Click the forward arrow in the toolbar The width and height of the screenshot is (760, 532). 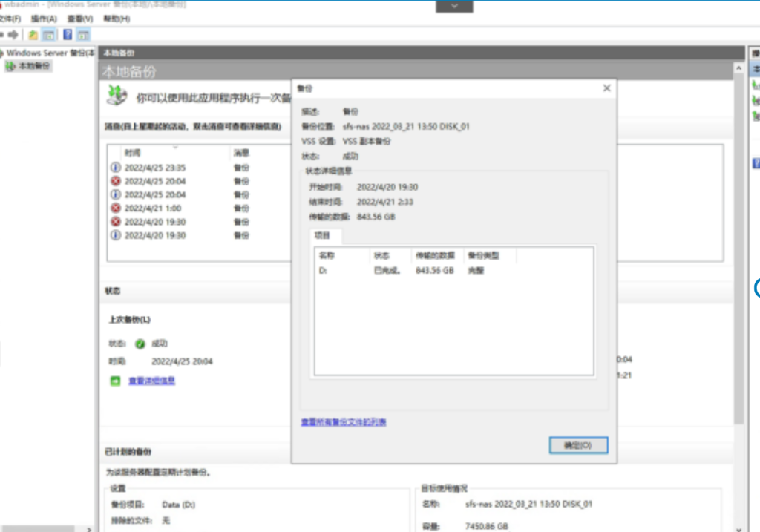click(x=13, y=35)
